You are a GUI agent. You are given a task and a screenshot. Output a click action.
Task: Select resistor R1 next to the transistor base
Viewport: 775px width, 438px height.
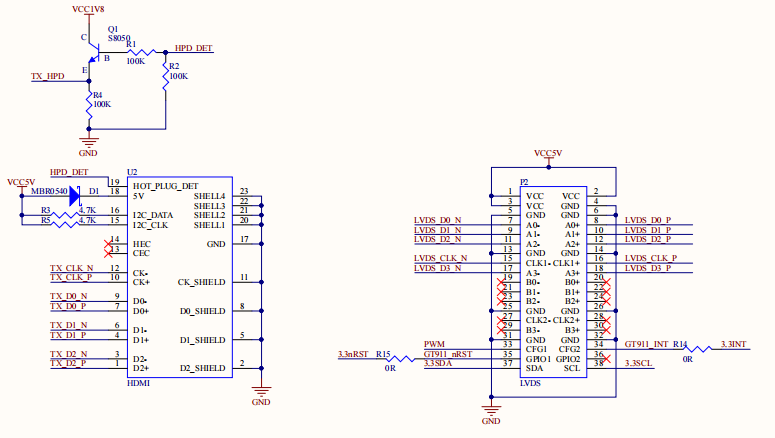140,52
